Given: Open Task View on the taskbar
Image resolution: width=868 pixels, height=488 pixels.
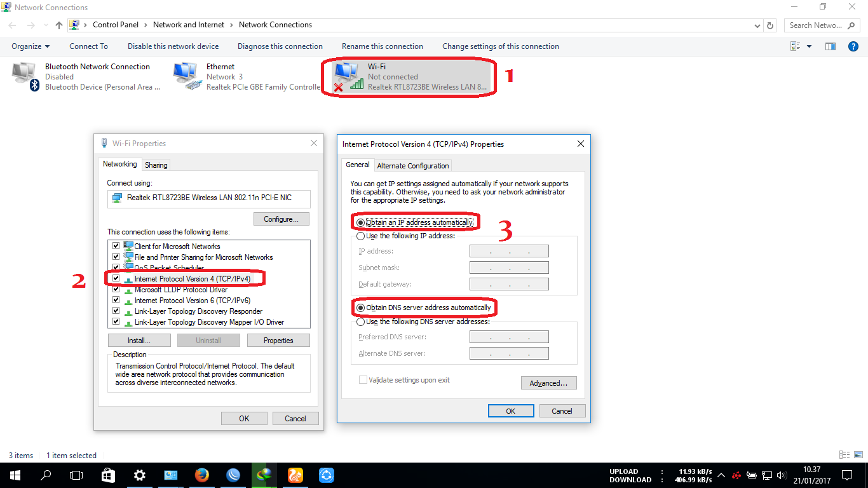Looking at the screenshot, I should 76,475.
